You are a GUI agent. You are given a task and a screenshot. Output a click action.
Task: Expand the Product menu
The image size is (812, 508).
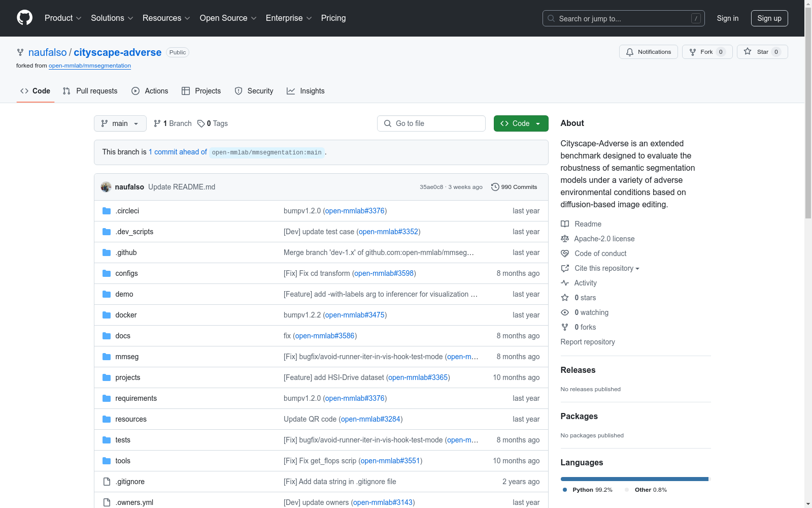click(x=63, y=18)
